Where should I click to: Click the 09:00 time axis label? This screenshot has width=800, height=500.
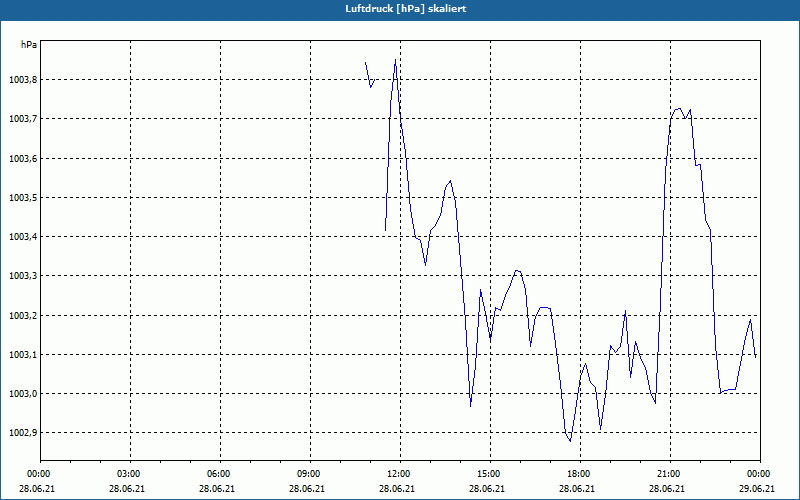(x=310, y=474)
